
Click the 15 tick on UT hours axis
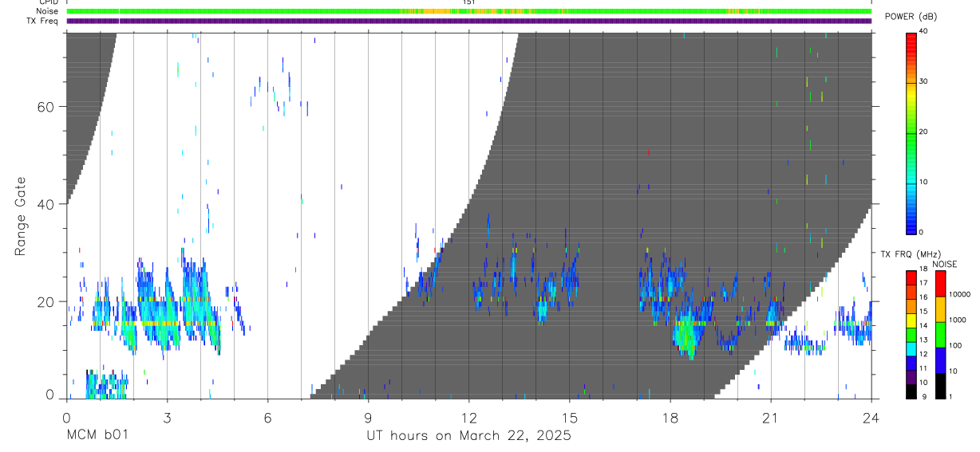(x=570, y=417)
